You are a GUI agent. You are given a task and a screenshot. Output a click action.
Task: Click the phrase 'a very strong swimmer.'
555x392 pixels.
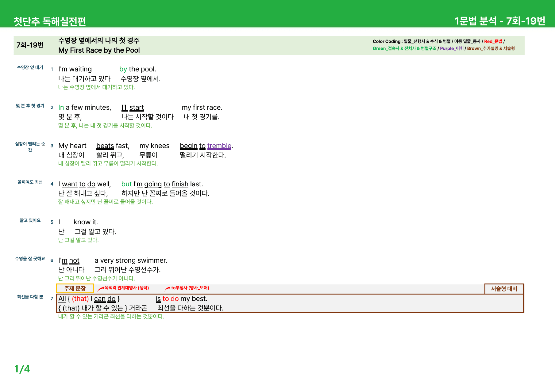(x=131, y=261)
